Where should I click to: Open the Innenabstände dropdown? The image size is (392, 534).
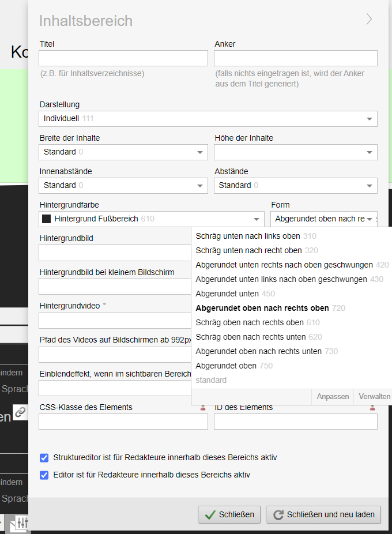(x=123, y=186)
